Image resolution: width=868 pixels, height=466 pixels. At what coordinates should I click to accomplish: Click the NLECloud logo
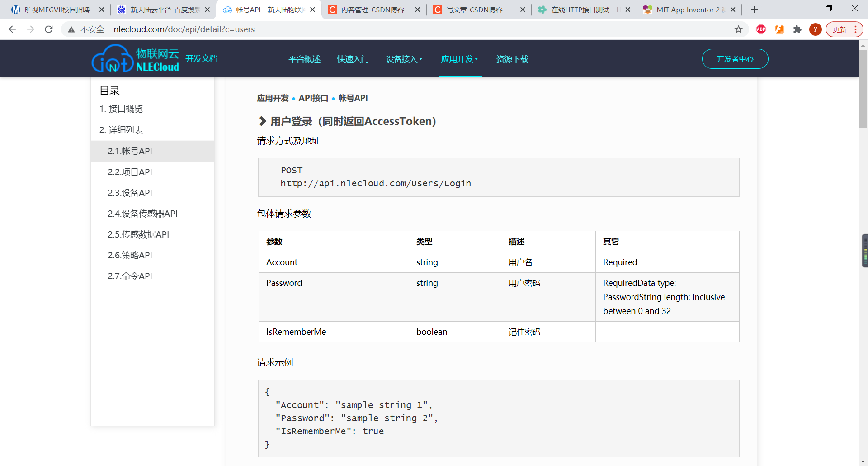coord(135,59)
